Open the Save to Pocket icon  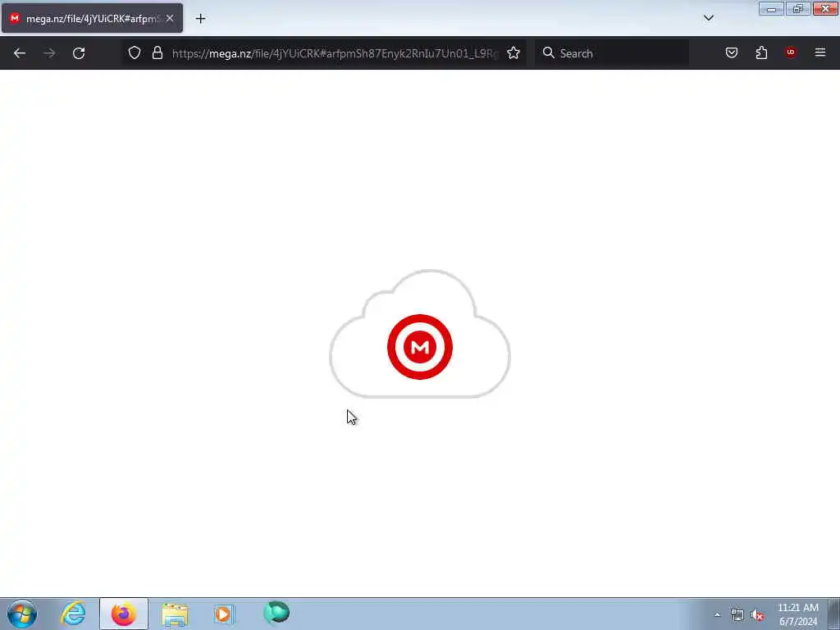[732, 52]
